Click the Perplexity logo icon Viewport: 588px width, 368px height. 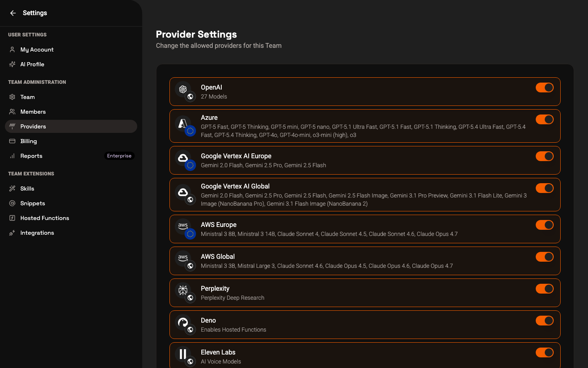pyautogui.click(x=183, y=290)
